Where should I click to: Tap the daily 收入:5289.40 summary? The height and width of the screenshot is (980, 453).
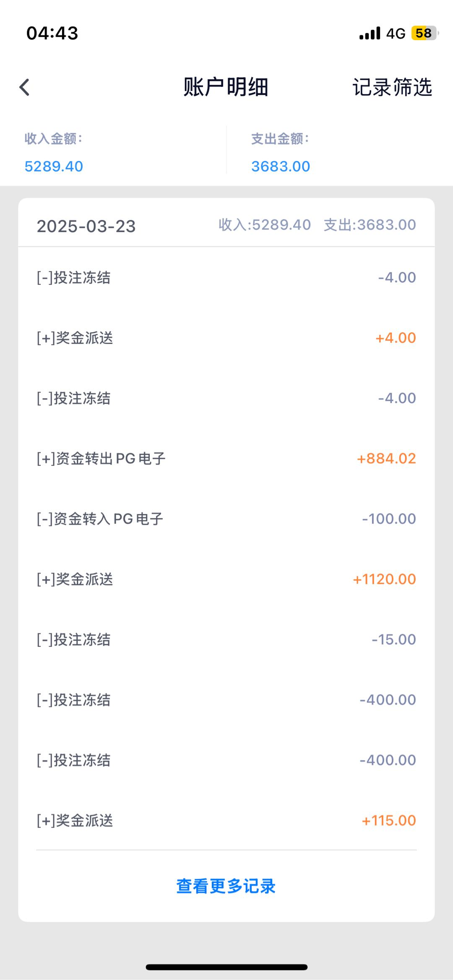pyautogui.click(x=265, y=225)
